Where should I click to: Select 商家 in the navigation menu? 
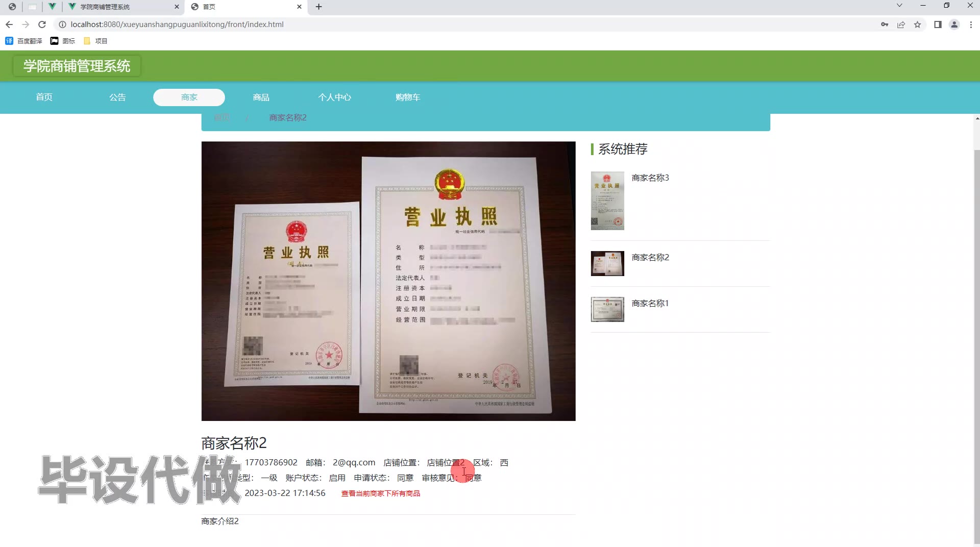click(189, 97)
